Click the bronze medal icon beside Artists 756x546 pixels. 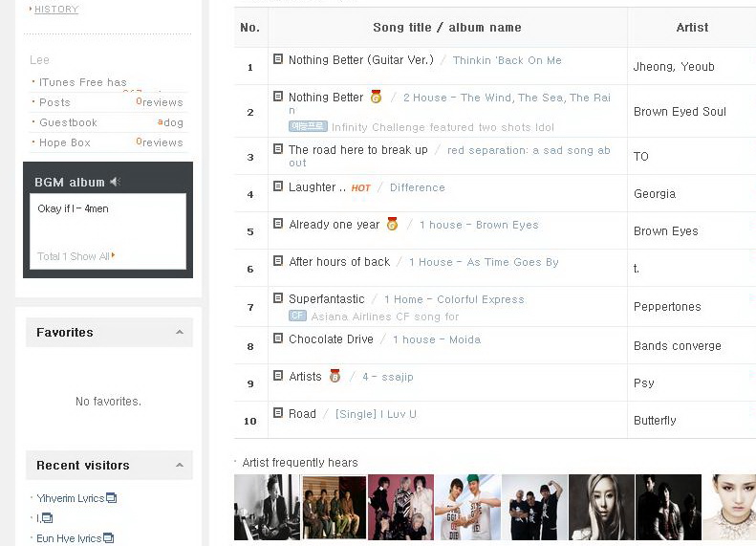335,376
